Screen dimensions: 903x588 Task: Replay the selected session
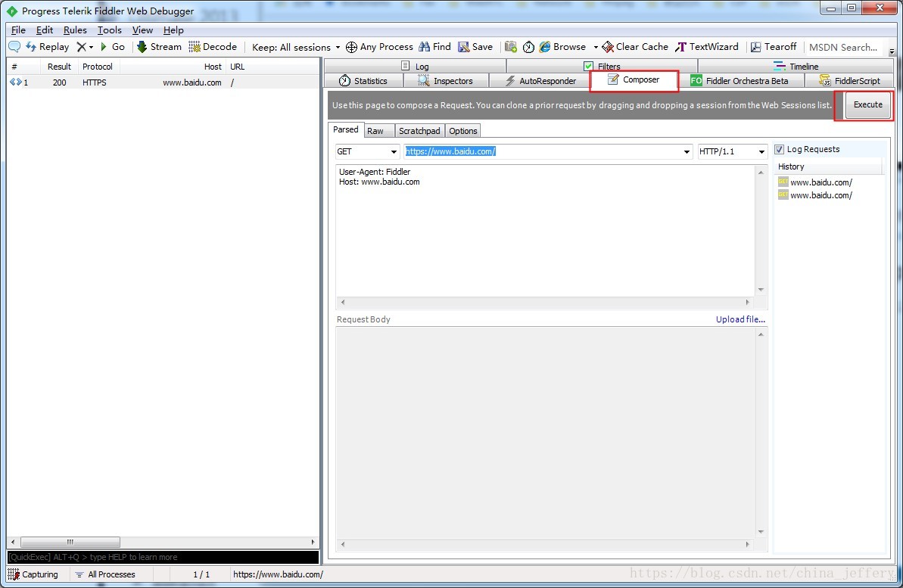[47, 47]
